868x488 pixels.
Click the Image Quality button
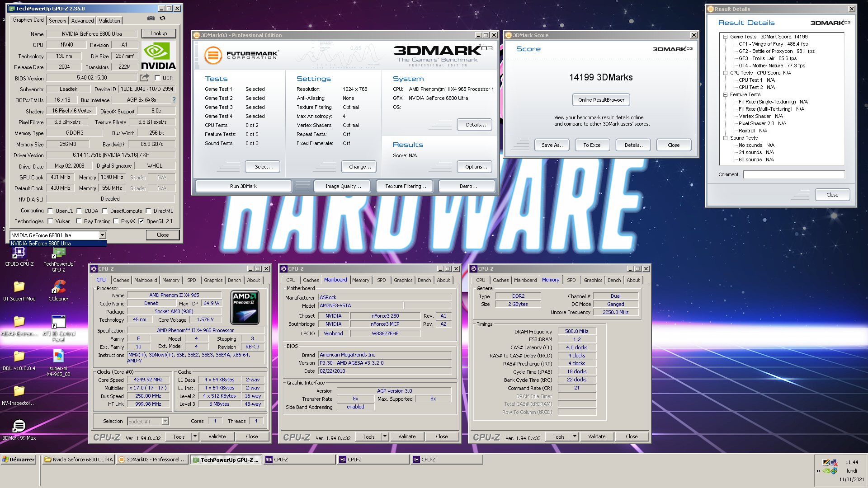pos(343,186)
